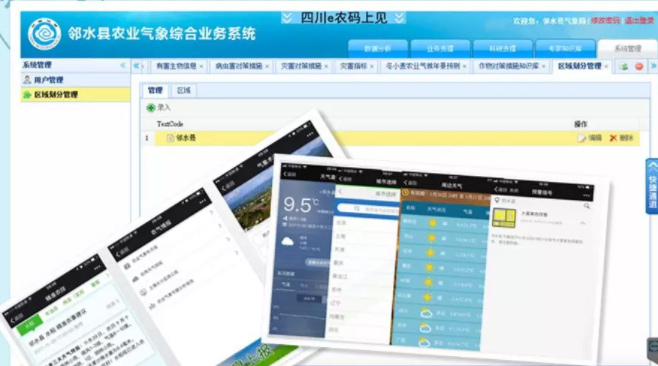Viewport: 658px width, 366px height.
Task: Expand the 快捷通道 side panel
Action: pos(652,186)
